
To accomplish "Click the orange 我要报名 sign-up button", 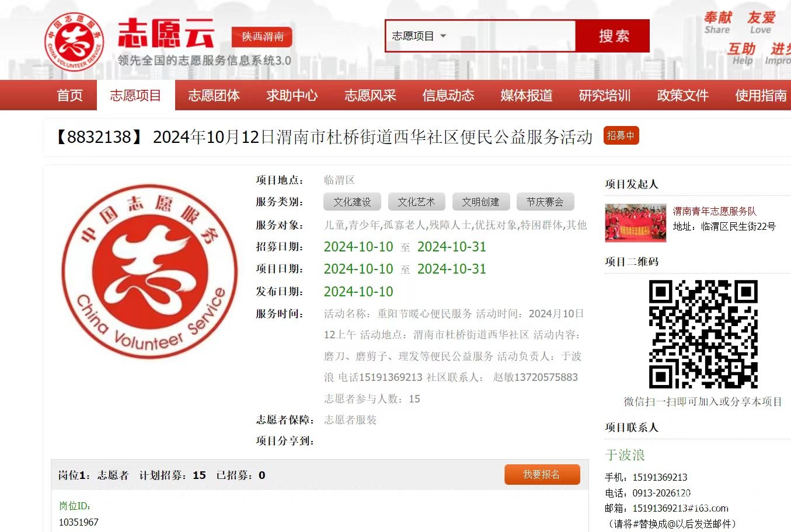I will click(542, 474).
